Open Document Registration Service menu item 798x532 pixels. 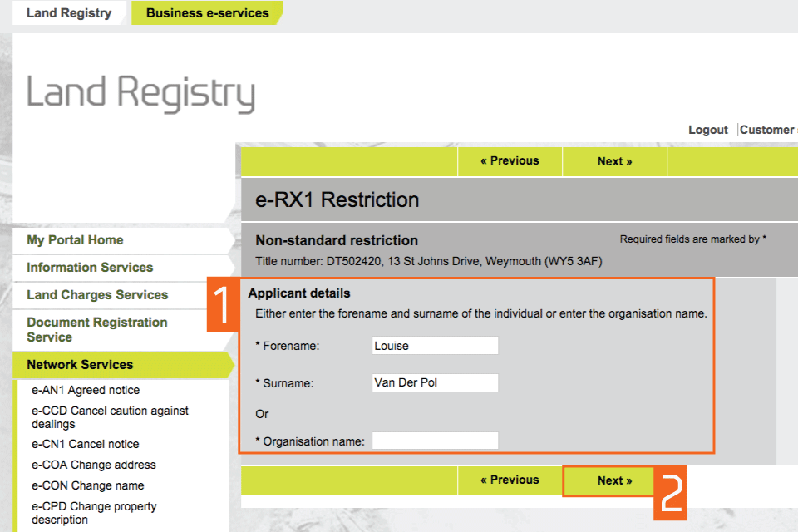pos(96,329)
